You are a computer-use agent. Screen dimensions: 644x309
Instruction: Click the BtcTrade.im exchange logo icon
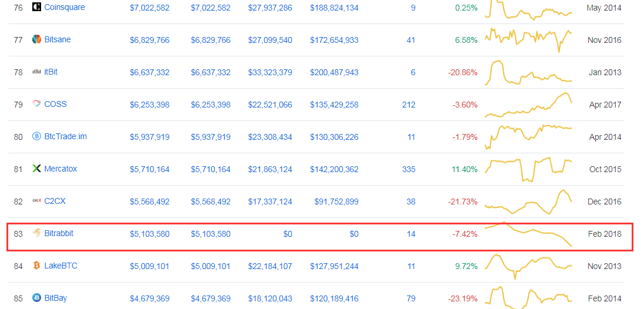click(x=36, y=136)
